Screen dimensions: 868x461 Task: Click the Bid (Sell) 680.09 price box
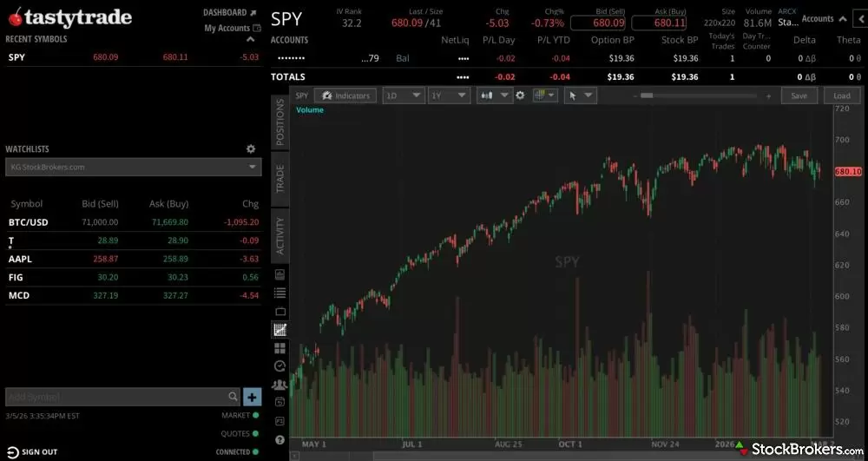click(x=598, y=23)
